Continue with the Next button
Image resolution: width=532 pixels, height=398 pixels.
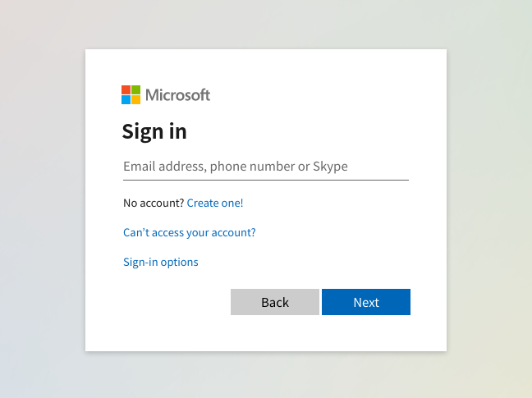click(366, 302)
